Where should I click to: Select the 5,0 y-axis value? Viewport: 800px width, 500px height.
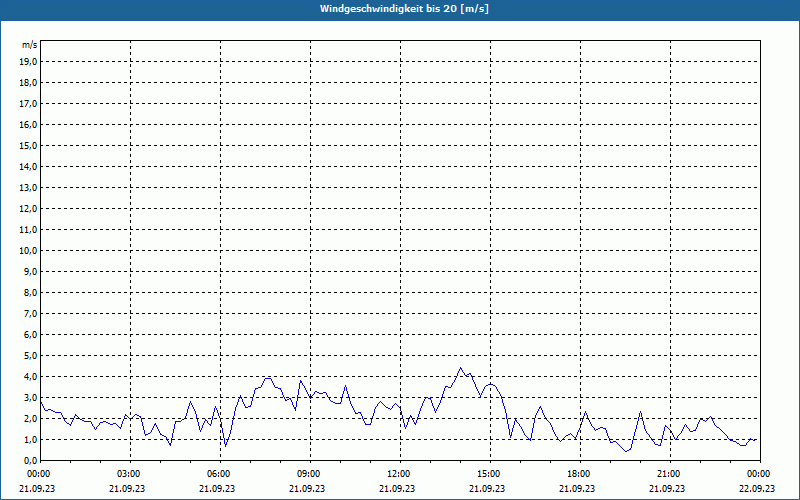(30, 356)
